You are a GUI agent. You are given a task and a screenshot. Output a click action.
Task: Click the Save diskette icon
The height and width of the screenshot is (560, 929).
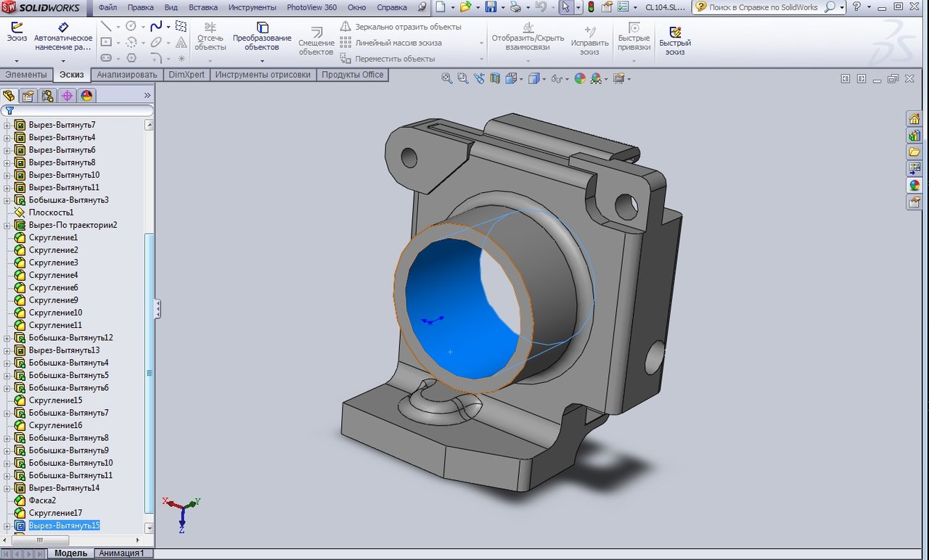[x=491, y=7]
